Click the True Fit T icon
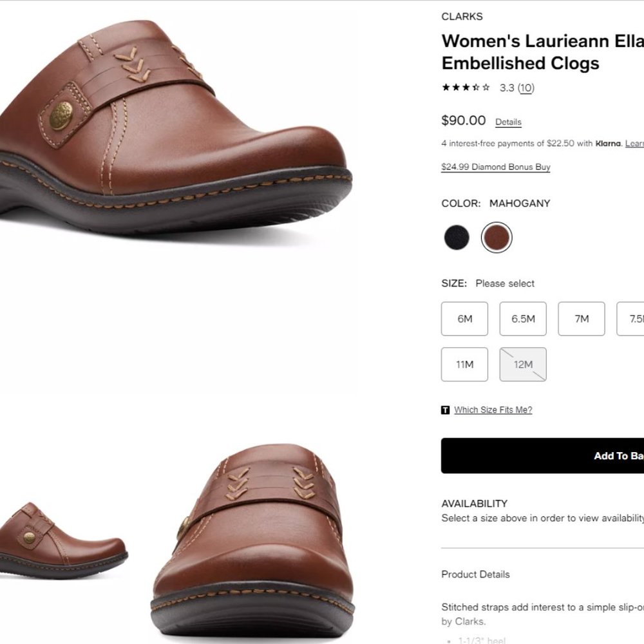 tap(445, 410)
